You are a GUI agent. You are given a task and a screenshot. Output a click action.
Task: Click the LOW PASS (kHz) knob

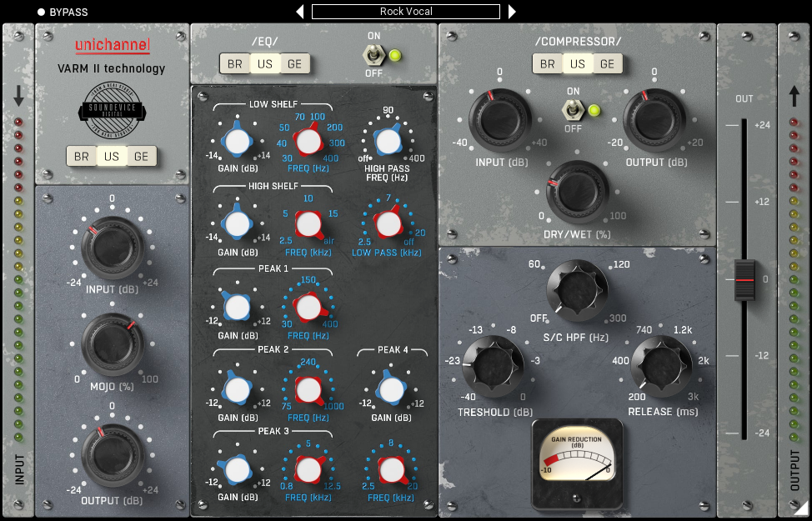click(388, 223)
